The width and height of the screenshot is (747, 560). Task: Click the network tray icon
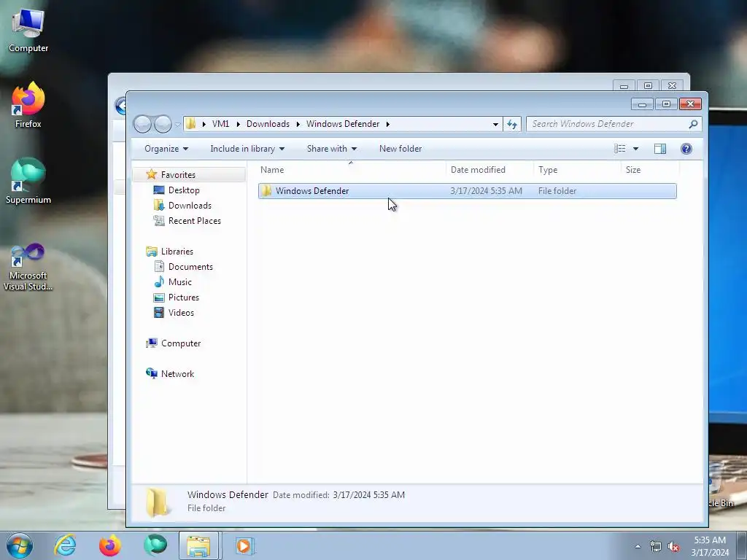(x=656, y=547)
